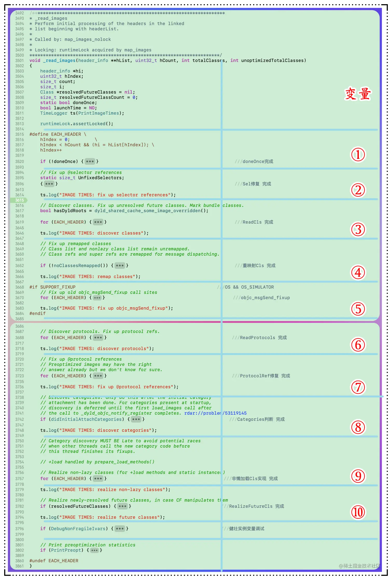The image size is (392, 580).
Task: Click 'static bool doneOnce;' declaration
Action: tap(68, 103)
